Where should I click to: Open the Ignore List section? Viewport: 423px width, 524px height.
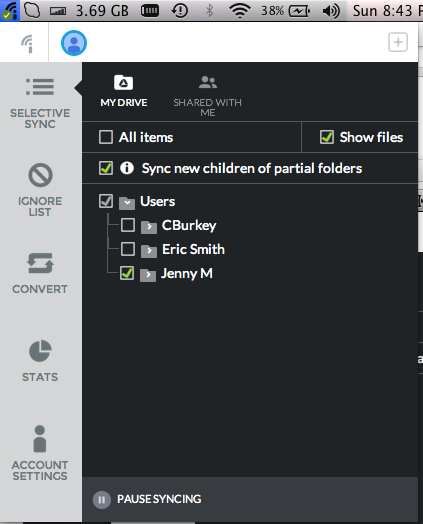(40, 190)
